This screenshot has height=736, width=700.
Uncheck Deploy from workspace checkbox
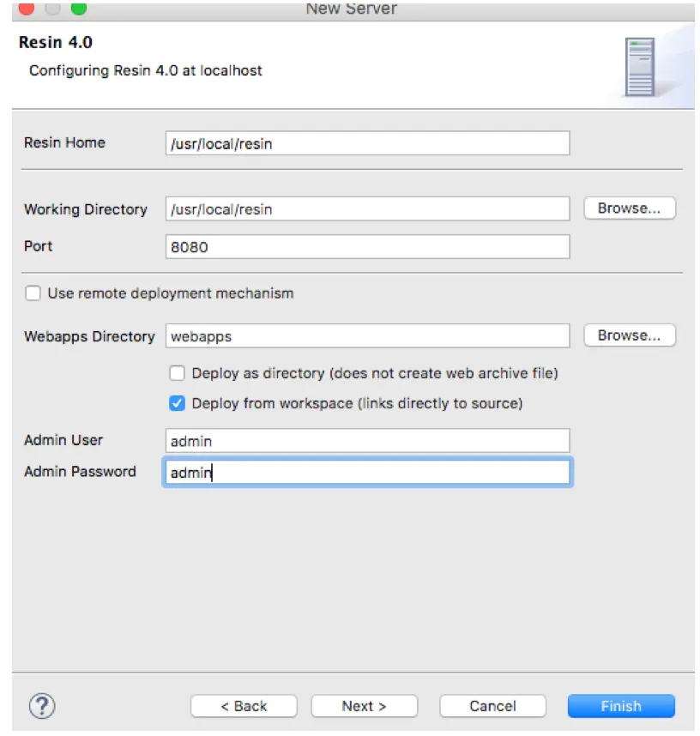coord(177,403)
